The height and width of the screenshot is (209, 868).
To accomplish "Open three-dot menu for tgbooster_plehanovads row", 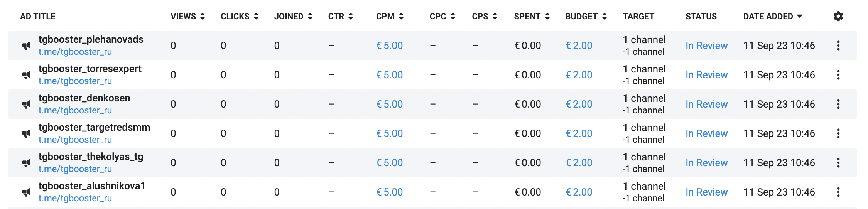I will pyautogui.click(x=838, y=46).
